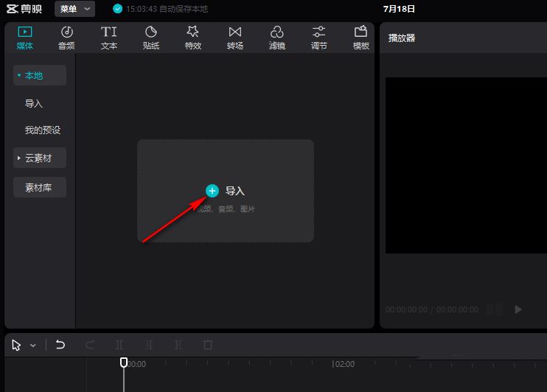This screenshot has width=547, height=392.
Task: Click the timeline playhead marker
Action: click(124, 363)
